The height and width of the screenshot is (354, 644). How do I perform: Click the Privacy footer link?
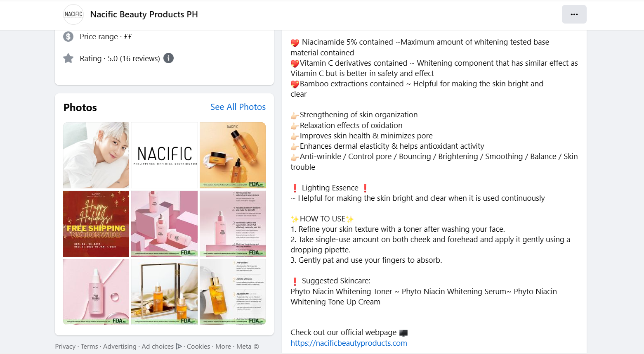65,347
